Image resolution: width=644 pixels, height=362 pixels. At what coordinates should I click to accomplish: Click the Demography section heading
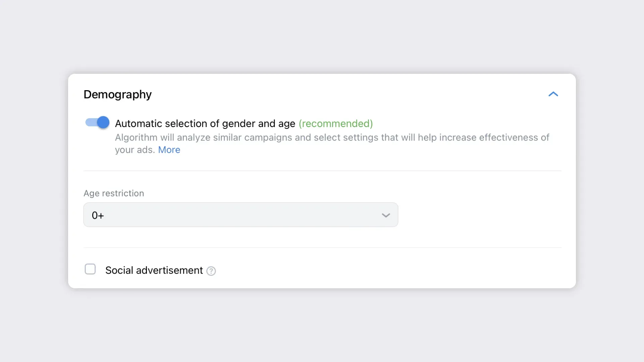[x=117, y=95]
